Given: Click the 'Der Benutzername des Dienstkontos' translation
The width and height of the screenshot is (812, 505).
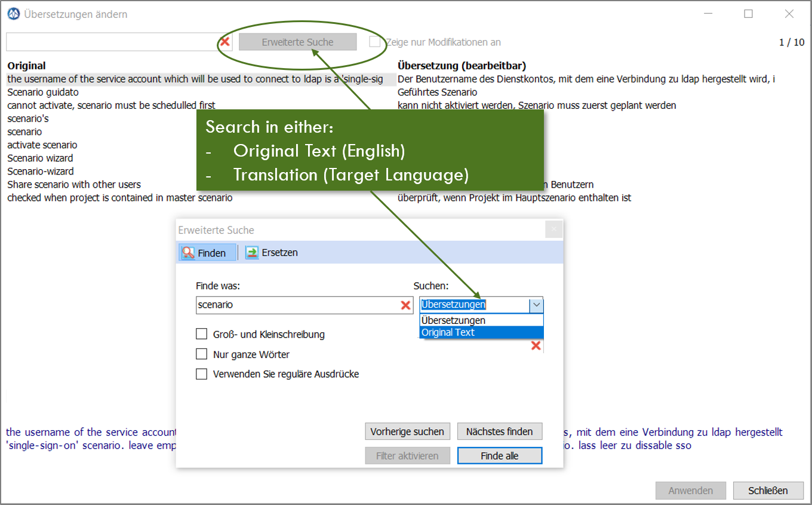Looking at the screenshot, I should click(x=586, y=79).
